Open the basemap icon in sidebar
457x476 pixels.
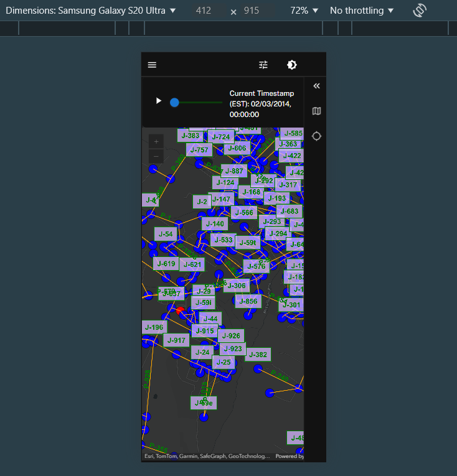tap(316, 111)
